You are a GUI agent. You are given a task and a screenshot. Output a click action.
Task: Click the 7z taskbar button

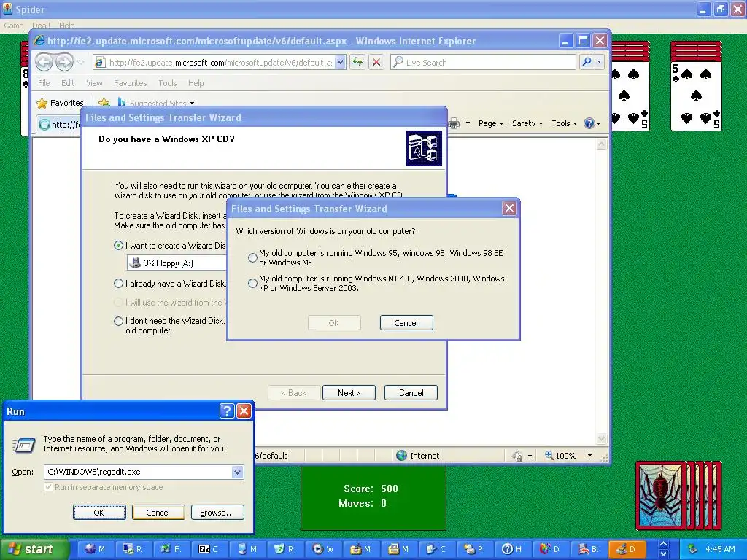(208, 549)
